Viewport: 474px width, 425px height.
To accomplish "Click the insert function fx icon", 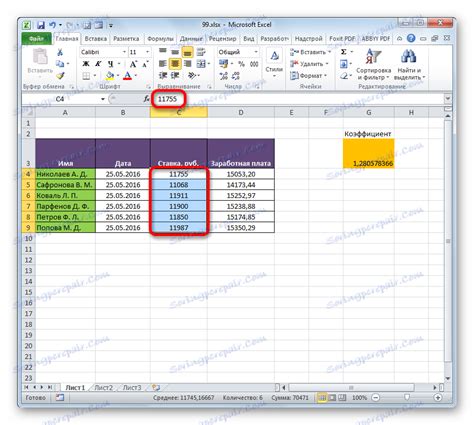I will point(146,99).
